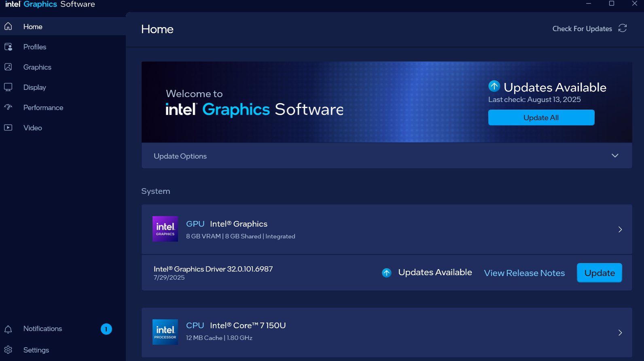Click the Display monitor icon
644x361 pixels.
(8, 87)
